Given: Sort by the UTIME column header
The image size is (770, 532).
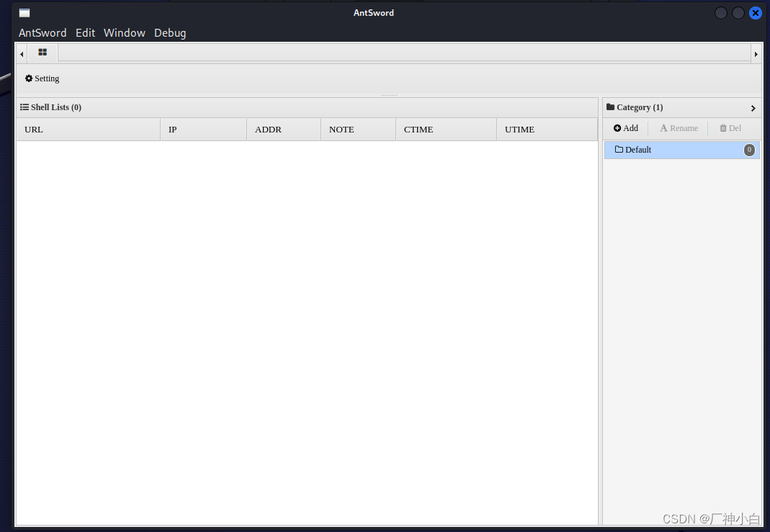Looking at the screenshot, I should (x=547, y=130).
